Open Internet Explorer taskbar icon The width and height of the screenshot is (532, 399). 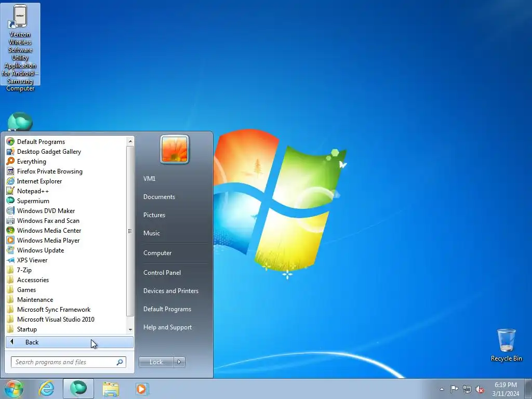click(x=46, y=389)
